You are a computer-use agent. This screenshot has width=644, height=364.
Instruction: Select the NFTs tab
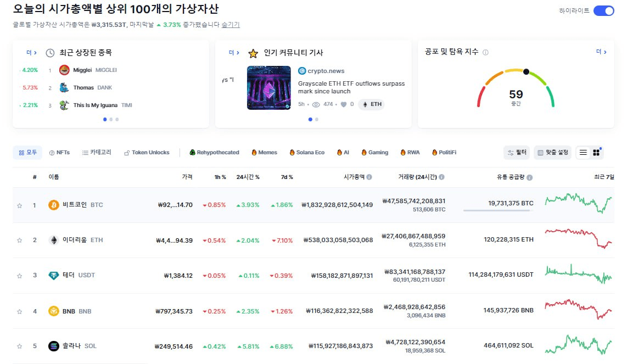59,153
